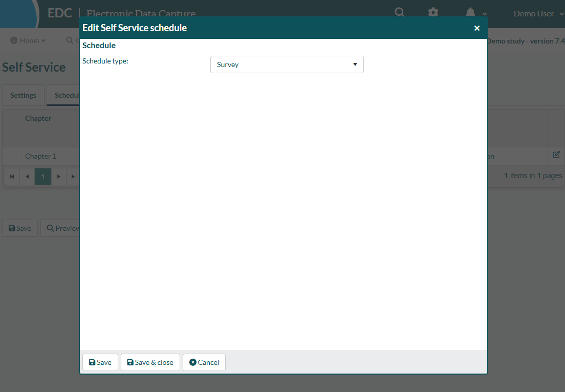Screen dimensions: 565x392
Task: Open the notifications bell icon
Action: pyautogui.click(x=470, y=13)
